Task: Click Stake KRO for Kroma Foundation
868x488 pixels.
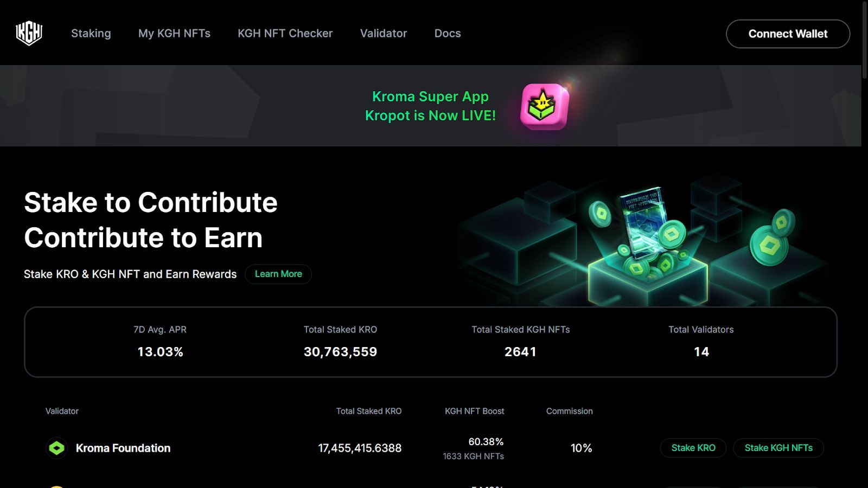Action: click(693, 448)
